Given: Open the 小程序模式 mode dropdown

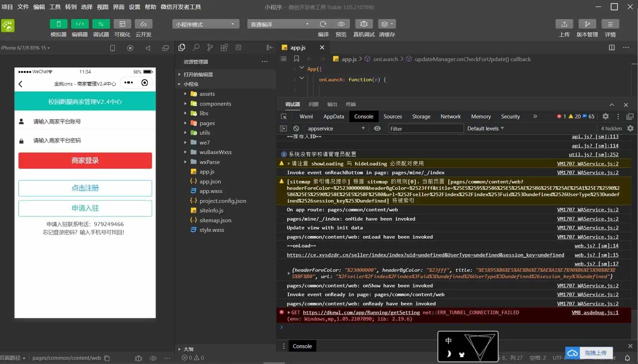Looking at the screenshot, I should coord(205,24).
